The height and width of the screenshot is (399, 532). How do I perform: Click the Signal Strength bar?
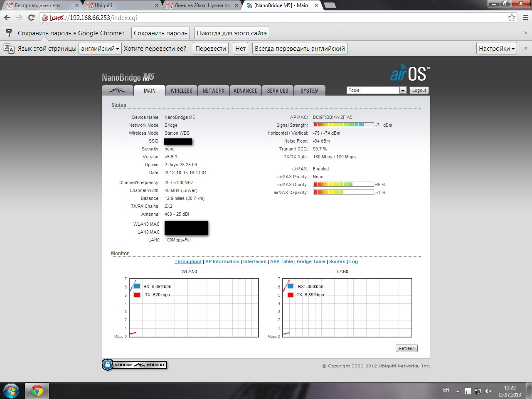coord(343,125)
